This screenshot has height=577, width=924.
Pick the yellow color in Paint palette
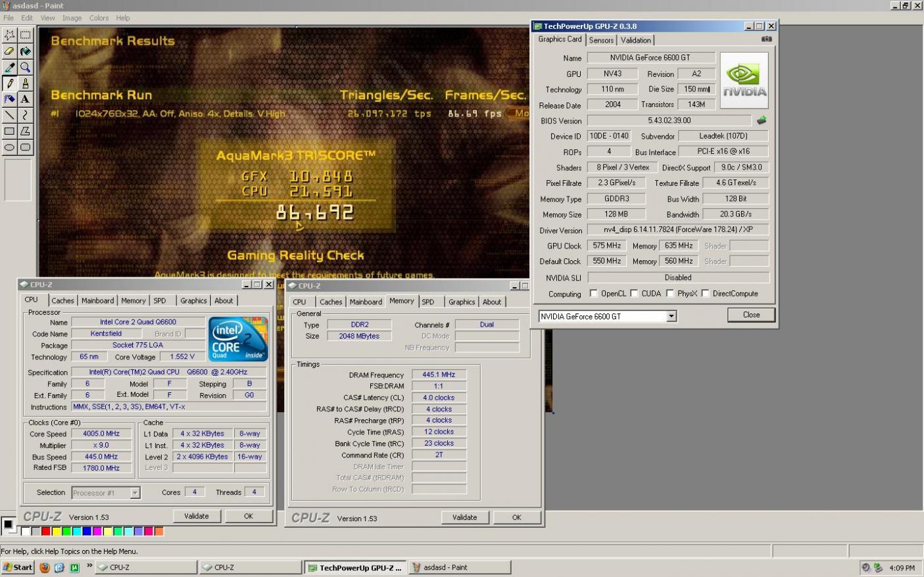57,531
